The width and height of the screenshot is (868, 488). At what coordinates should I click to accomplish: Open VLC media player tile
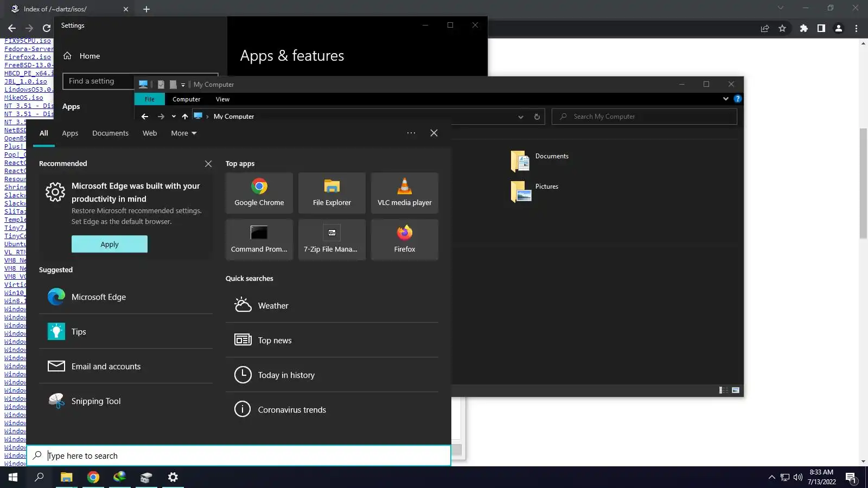(x=405, y=193)
